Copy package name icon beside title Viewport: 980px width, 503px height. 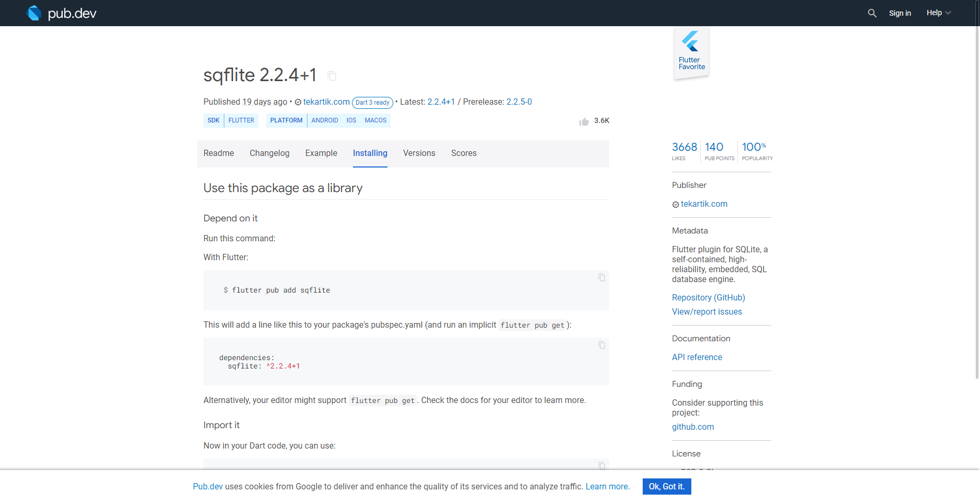tap(332, 76)
